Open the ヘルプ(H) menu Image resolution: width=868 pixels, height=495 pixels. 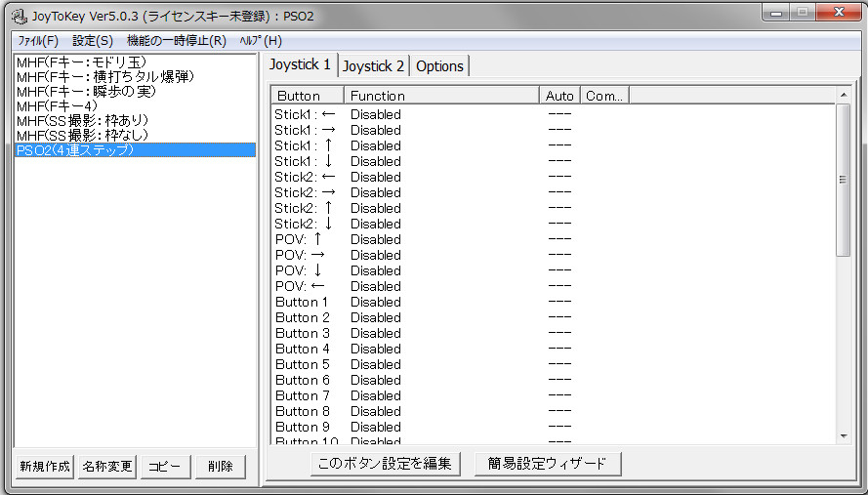pyautogui.click(x=261, y=41)
